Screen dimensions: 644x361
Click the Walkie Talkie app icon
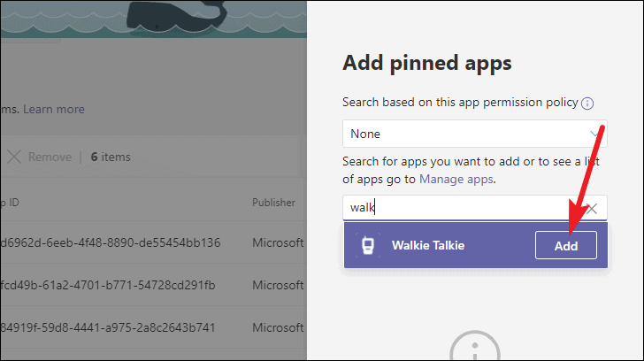pyautogui.click(x=366, y=246)
